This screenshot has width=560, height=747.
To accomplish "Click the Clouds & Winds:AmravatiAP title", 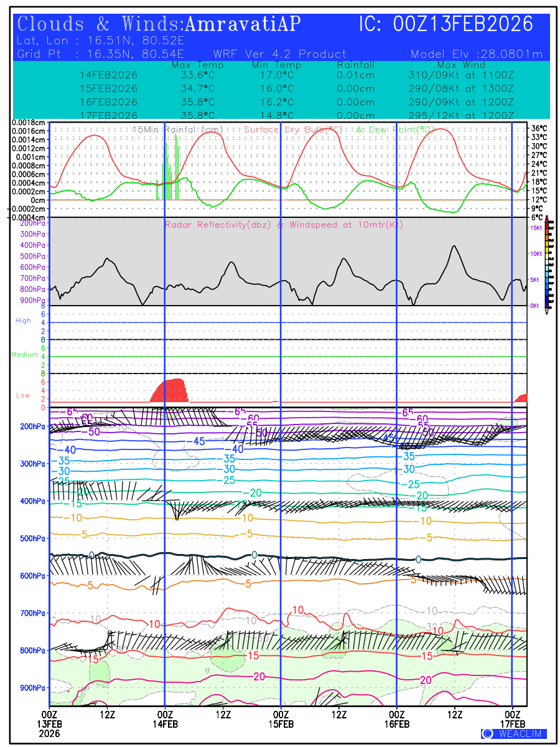I will 159,24.
